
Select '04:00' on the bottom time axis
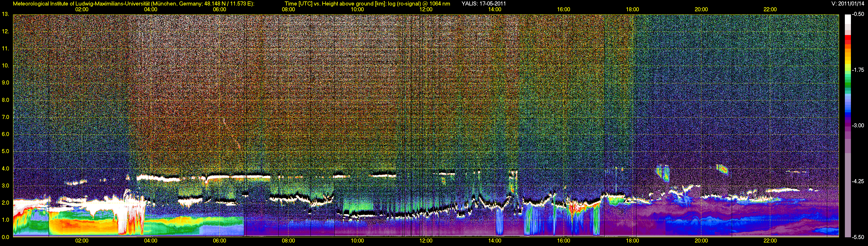pyautogui.click(x=151, y=241)
